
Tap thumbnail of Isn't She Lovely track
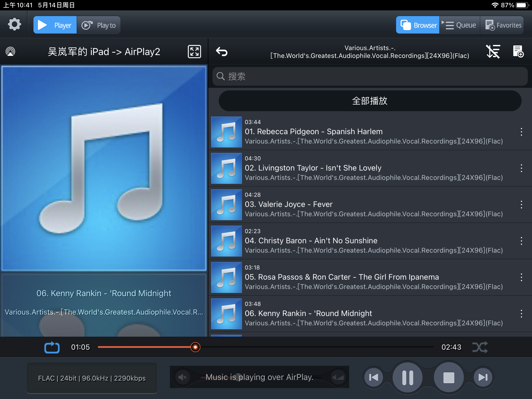click(x=226, y=168)
